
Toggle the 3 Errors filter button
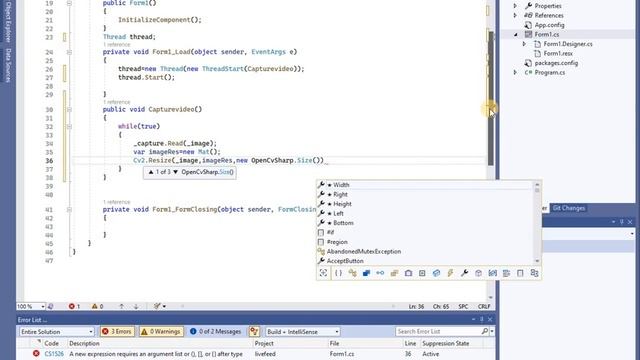[118, 331]
